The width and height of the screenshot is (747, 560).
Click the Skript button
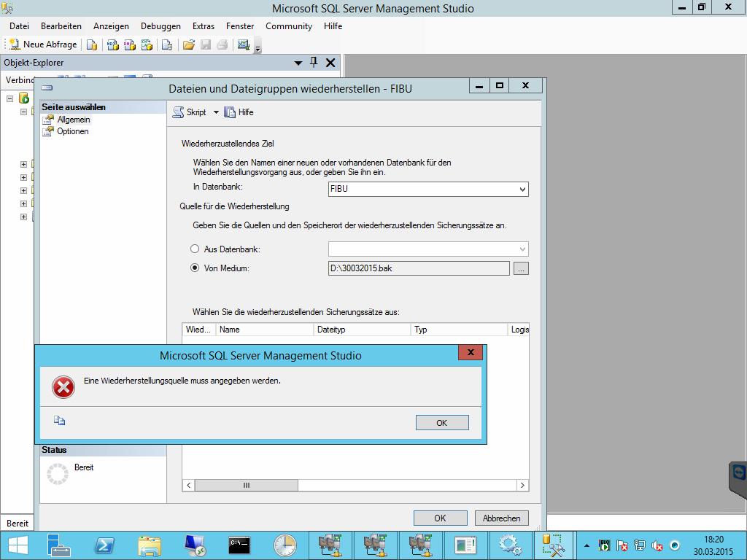(190, 112)
